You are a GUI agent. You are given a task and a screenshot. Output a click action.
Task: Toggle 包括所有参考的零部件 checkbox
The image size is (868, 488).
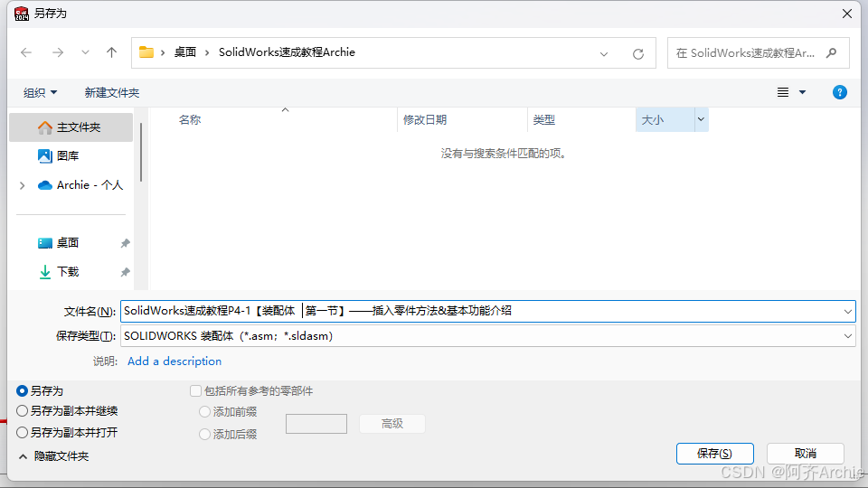195,391
